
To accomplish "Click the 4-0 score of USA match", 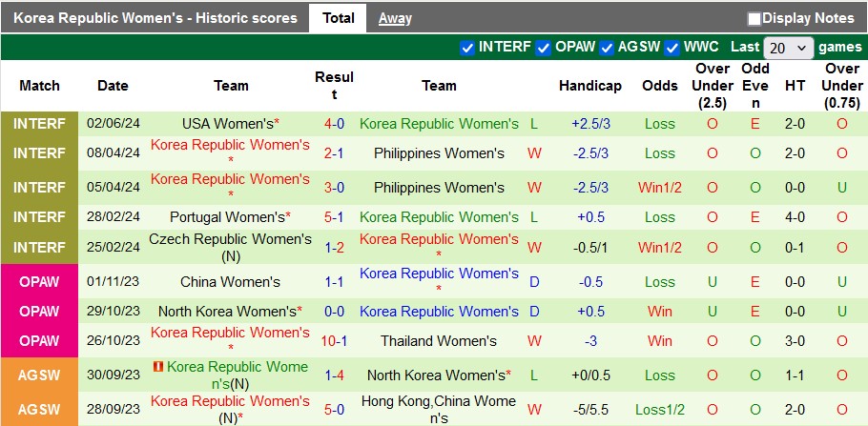I will (x=334, y=123).
